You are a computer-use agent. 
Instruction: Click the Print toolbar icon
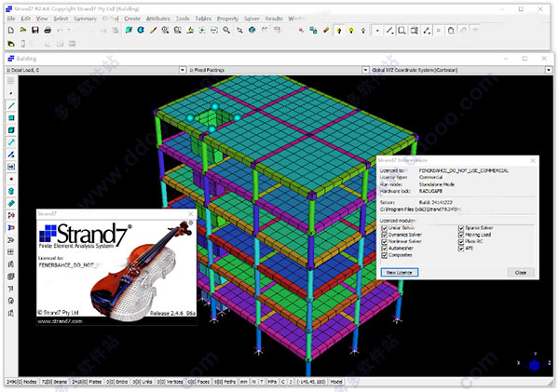click(x=48, y=31)
